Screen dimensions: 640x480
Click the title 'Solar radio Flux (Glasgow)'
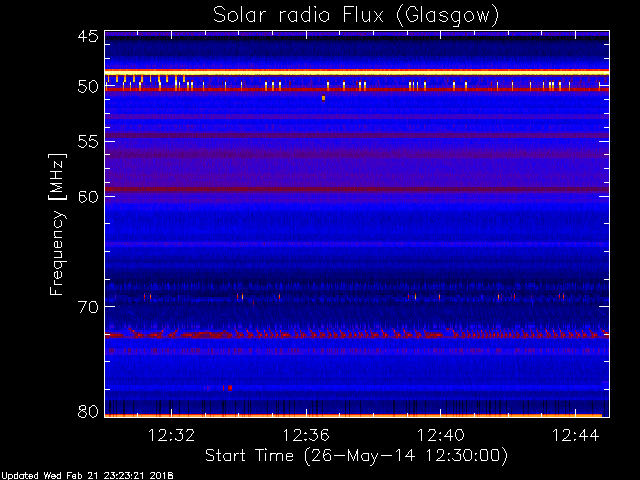point(356,15)
